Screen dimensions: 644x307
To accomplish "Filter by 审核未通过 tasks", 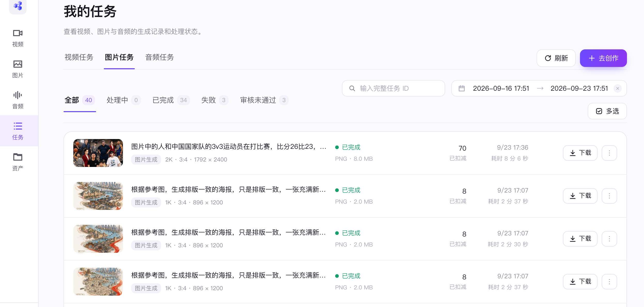I will pyautogui.click(x=264, y=100).
